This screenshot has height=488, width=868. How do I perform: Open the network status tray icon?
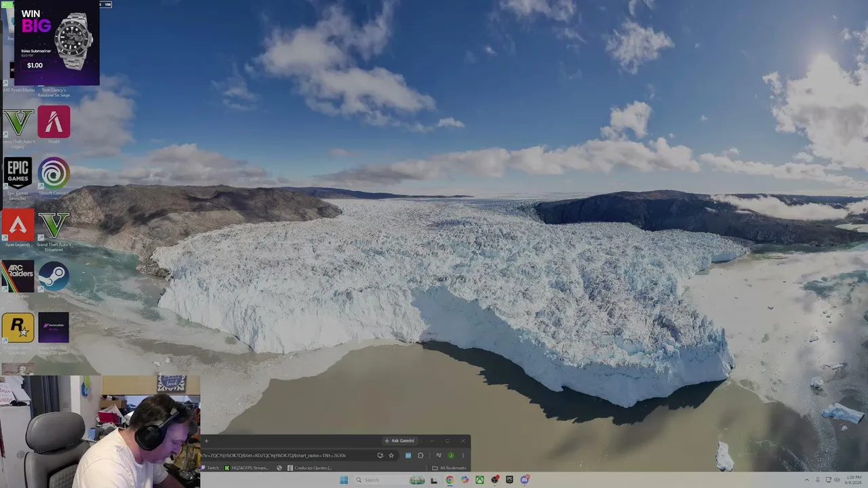click(829, 480)
